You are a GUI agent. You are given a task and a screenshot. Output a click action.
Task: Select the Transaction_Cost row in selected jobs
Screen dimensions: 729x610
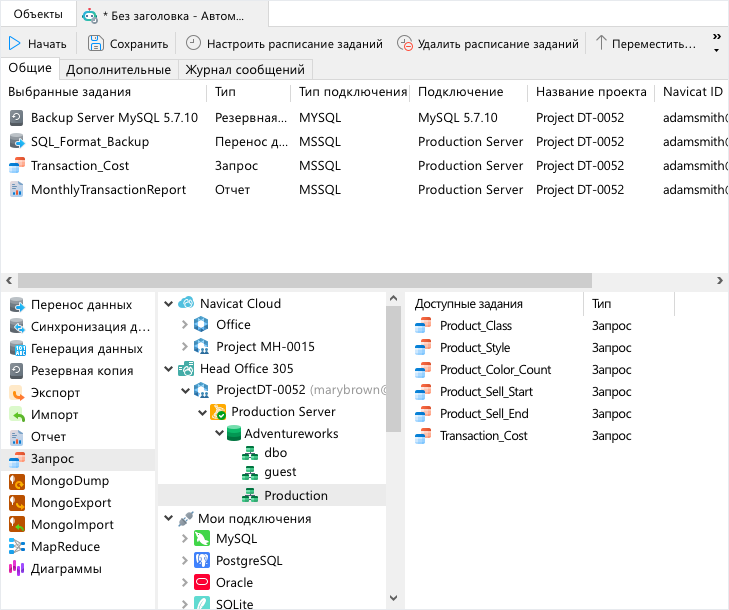[x=365, y=166]
